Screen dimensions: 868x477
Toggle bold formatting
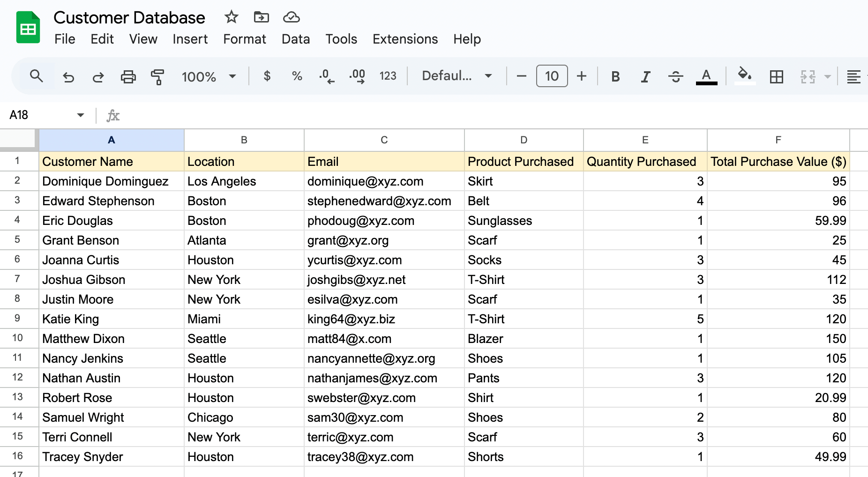click(x=615, y=76)
